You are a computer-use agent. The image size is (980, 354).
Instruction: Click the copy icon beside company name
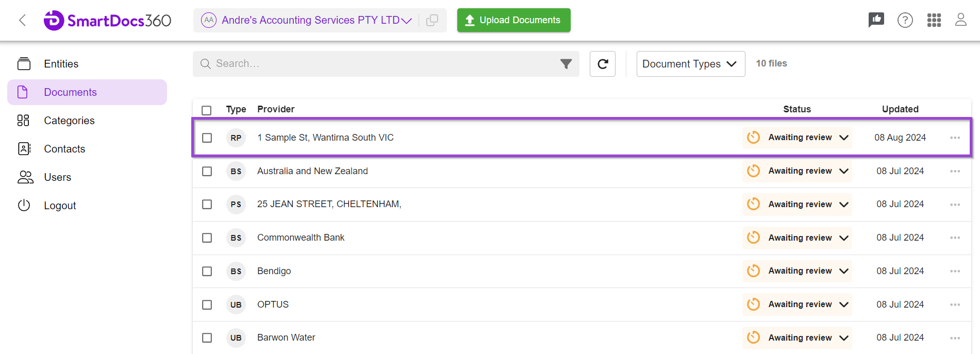[432, 20]
